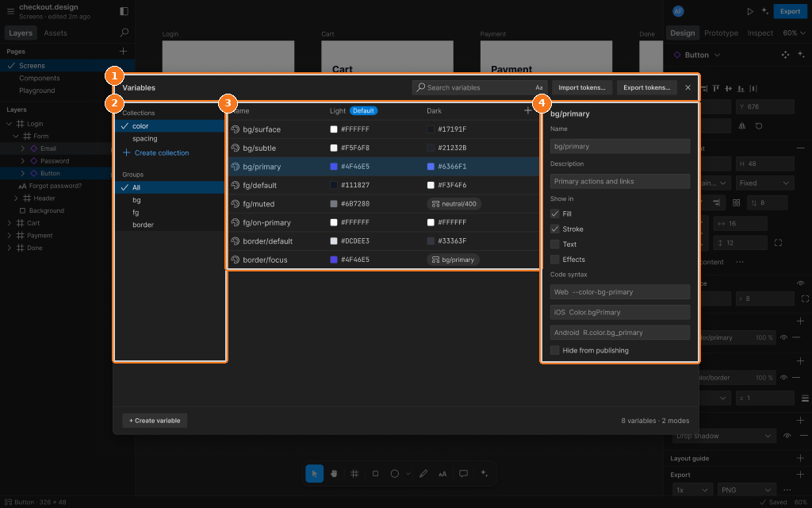Click Create variable button
Screen dimensions: 812x508
pyautogui.click(x=155, y=421)
